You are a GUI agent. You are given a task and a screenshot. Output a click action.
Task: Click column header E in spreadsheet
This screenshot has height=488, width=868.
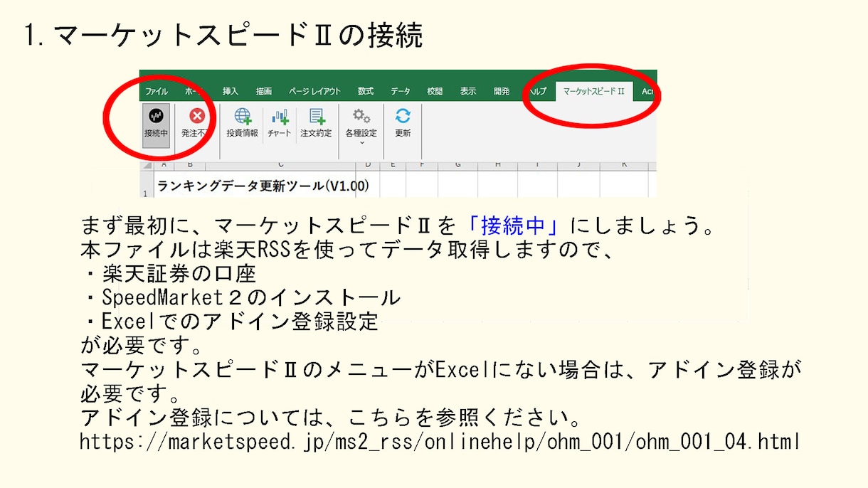point(393,165)
